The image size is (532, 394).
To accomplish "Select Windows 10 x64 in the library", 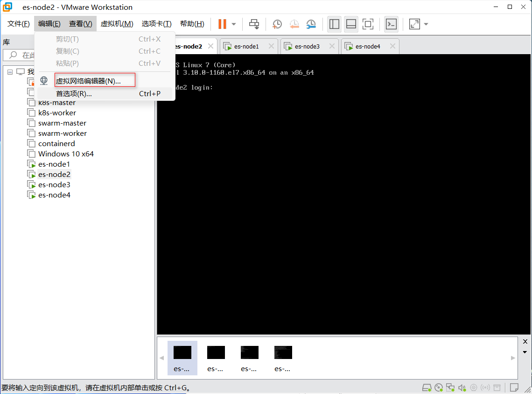I will [66, 154].
